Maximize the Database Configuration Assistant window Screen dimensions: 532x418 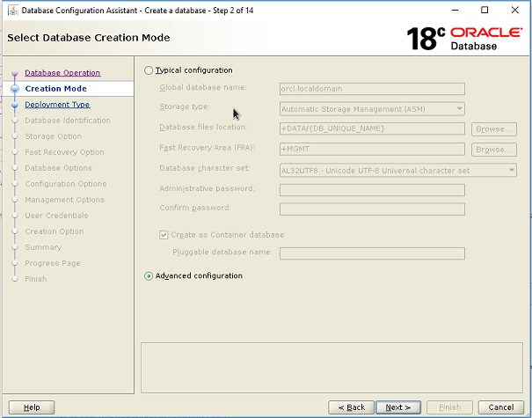point(485,10)
